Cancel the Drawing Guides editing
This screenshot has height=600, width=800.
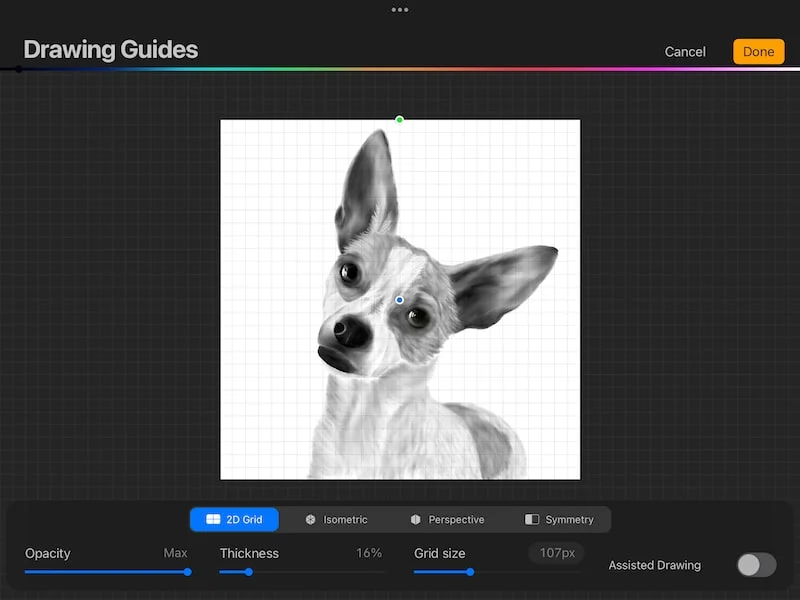pos(685,52)
